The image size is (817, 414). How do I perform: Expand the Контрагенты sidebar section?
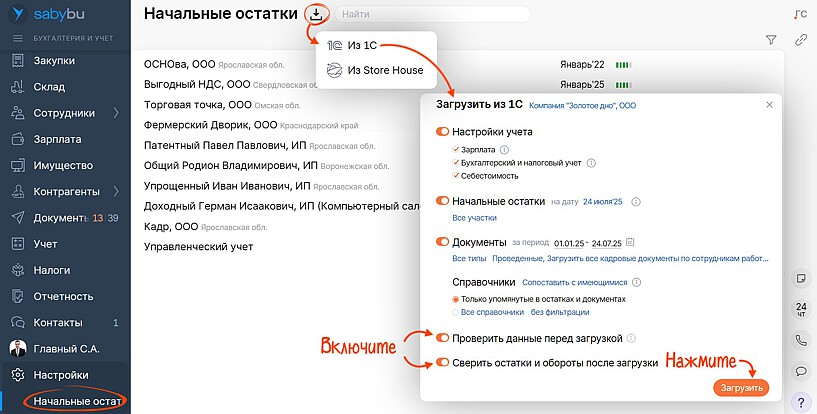coord(116,190)
